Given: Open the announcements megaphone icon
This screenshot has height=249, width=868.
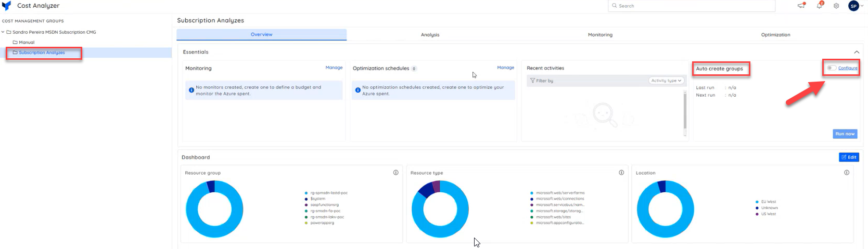Looking at the screenshot, I should click(801, 6).
